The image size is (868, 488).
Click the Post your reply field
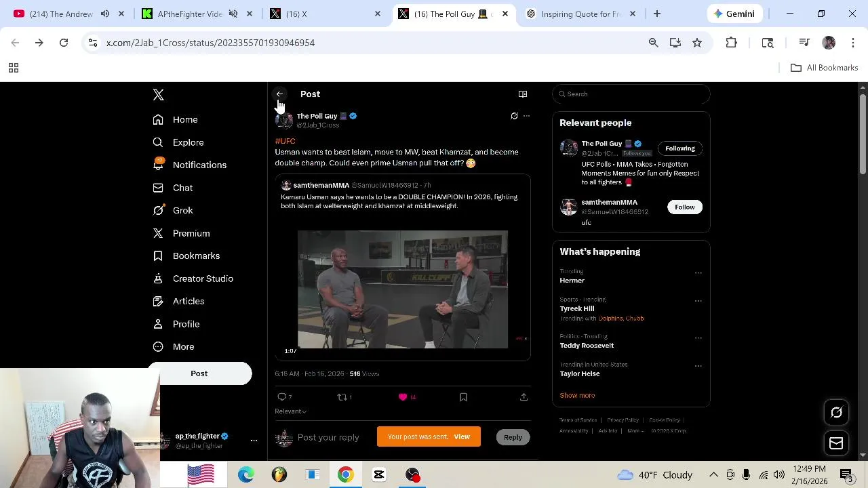pyautogui.click(x=328, y=437)
